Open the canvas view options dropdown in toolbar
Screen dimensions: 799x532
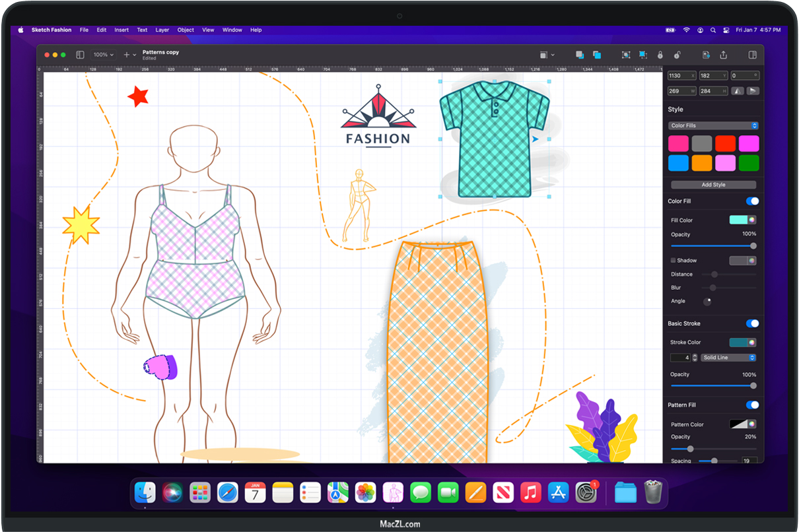547,55
